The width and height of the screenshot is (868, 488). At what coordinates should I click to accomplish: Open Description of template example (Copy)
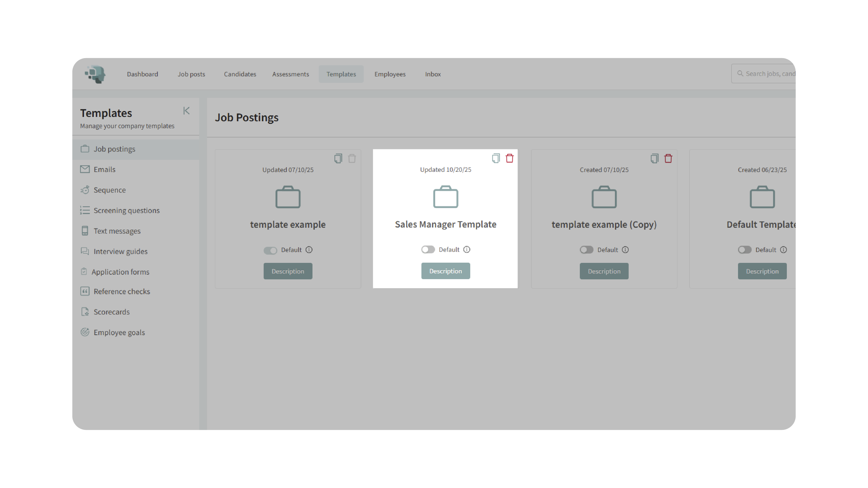pyautogui.click(x=604, y=272)
